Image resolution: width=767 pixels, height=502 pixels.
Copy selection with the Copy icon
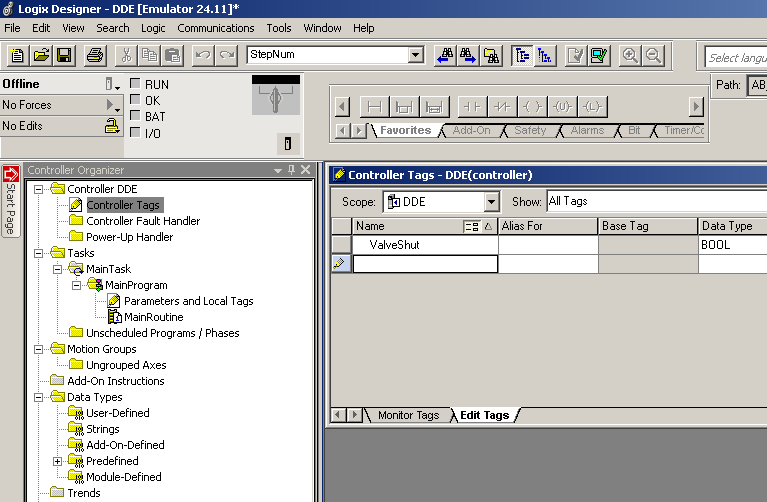[x=149, y=55]
